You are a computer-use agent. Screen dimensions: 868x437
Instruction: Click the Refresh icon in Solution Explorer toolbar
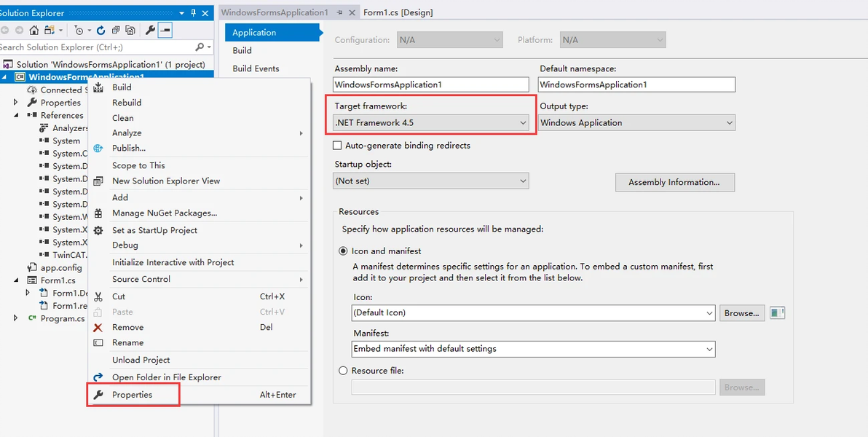point(100,30)
